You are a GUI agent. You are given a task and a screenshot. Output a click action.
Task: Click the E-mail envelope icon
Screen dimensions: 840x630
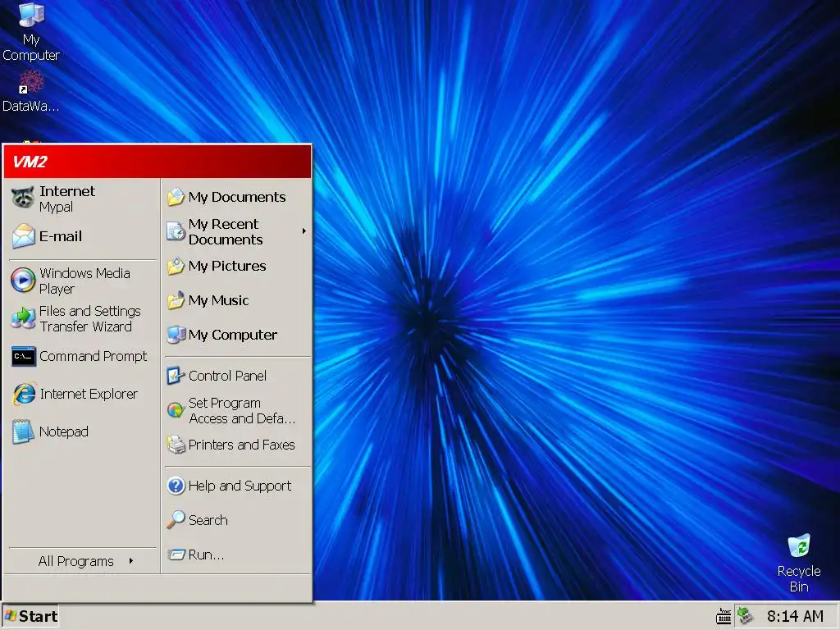tap(23, 236)
